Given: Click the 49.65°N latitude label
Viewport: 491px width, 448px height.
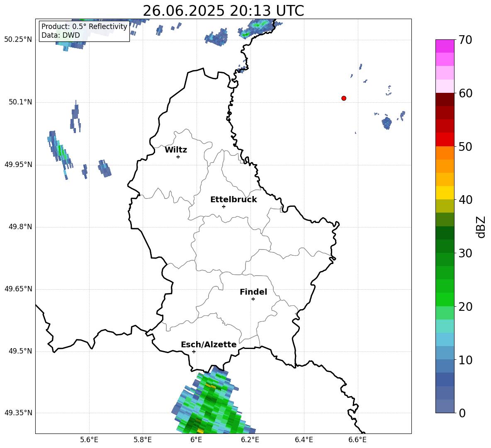Looking at the screenshot, I should 18,289.
